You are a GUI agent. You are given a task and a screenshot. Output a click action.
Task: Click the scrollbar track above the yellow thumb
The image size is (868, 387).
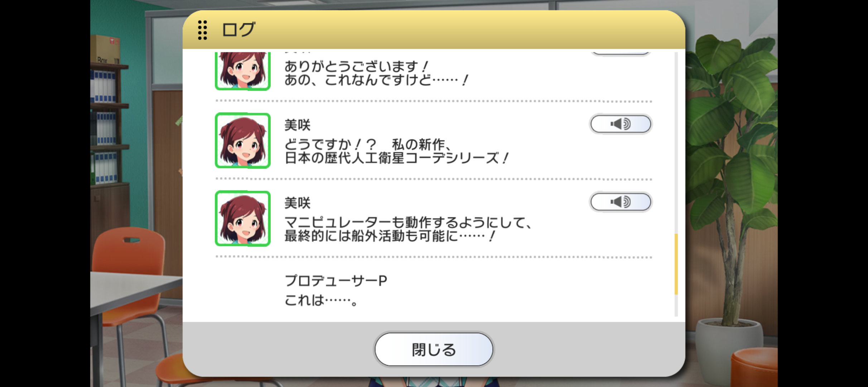pyautogui.click(x=676, y=143)
